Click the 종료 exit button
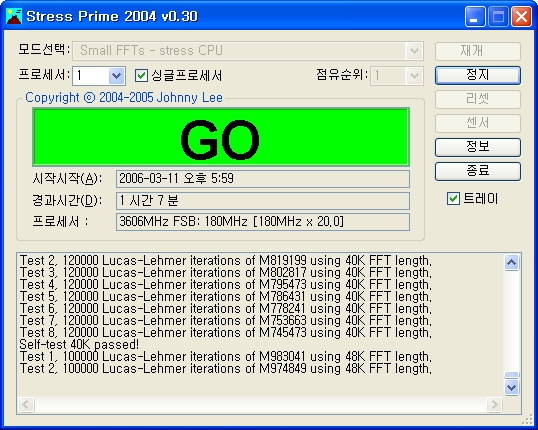Viewport: 538px width, 430px height. [478, 171]
